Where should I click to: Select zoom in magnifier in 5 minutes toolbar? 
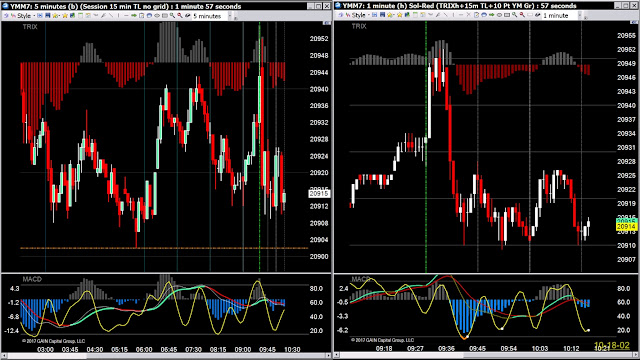tap(172, 16)
